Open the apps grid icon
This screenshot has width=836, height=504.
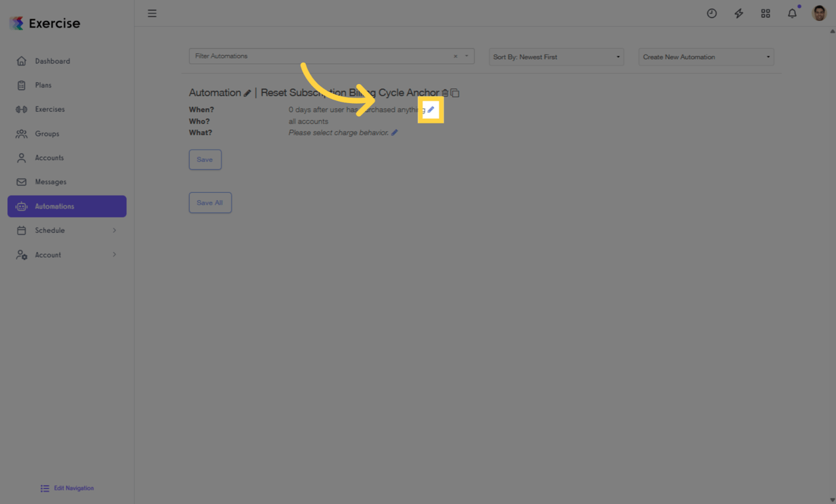[765, 13]
